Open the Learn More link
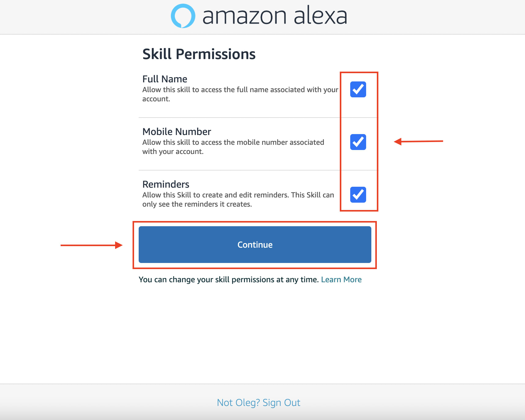The width and height of the screenshot is (525, 420). pyautogui.click(x=341, y=279)
